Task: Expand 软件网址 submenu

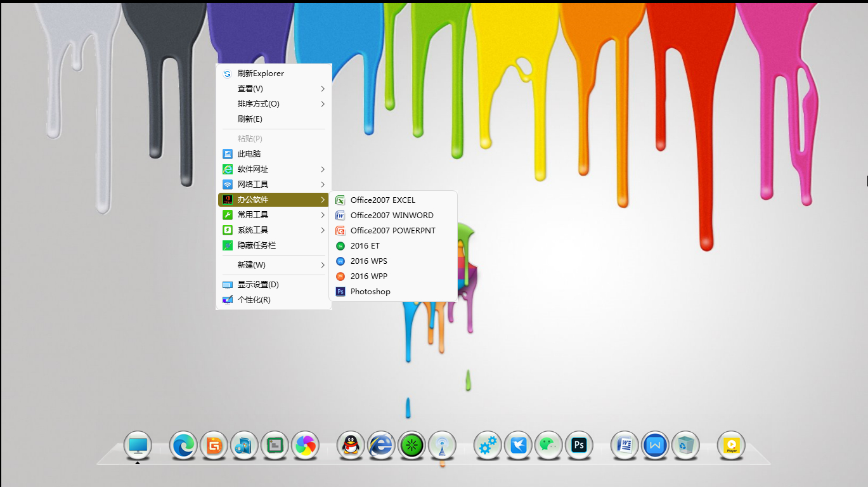Action: (x=273, y=169)
